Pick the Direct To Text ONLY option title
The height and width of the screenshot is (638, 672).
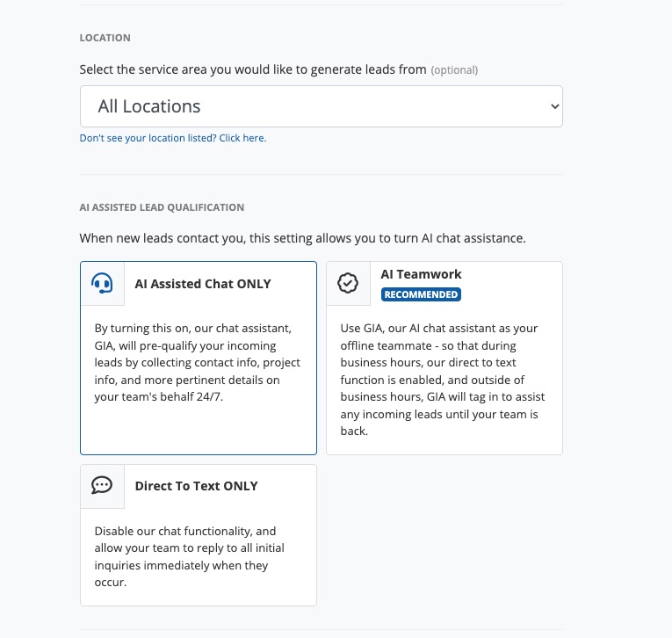(196, 486)
